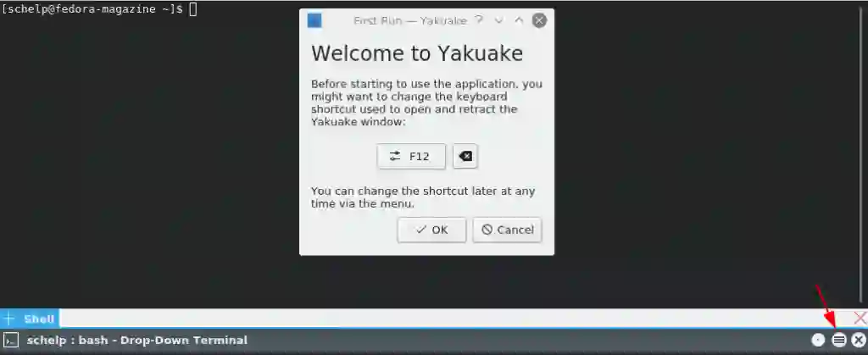
Task: Open Yakuake menu hamburger icon
Action: point(838,340)
